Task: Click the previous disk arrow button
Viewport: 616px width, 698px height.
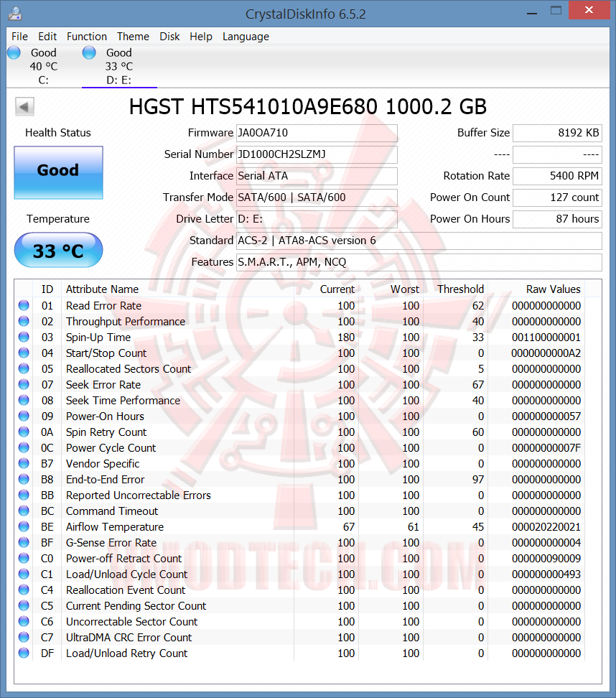Action: pos(24,107)
